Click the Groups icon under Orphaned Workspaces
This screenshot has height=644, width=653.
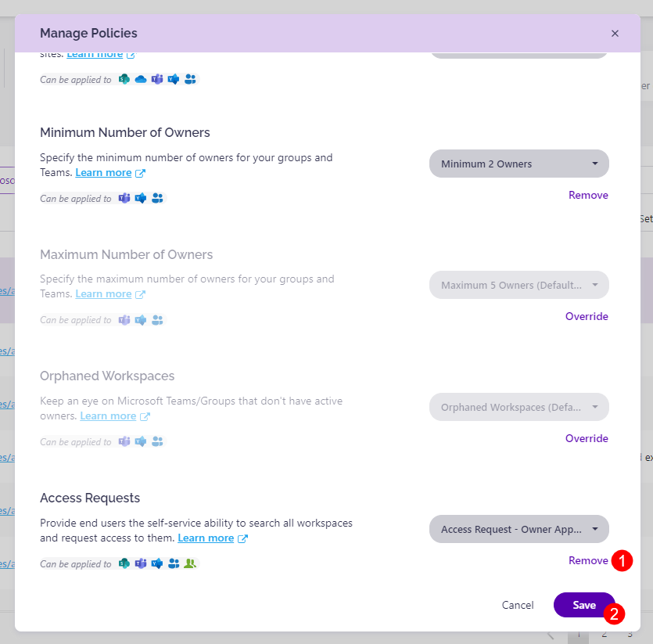(x=156, y=441)
